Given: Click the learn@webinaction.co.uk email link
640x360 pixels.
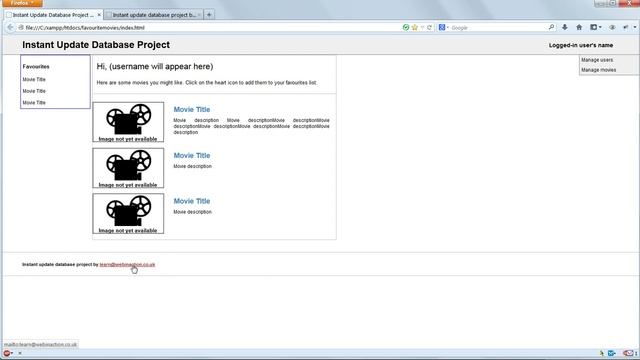Looking at the screenshot, I should tap(127, 264).
